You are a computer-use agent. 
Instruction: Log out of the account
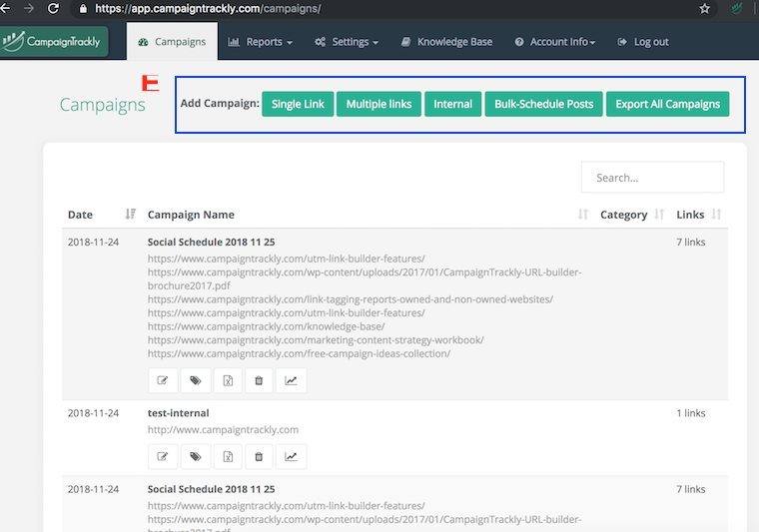[643, 42]
